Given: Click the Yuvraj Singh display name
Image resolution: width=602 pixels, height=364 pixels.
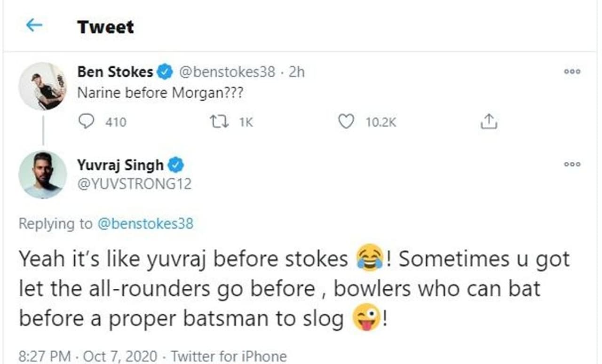Looking at the screenshot, I should click(x=120, y=165).
